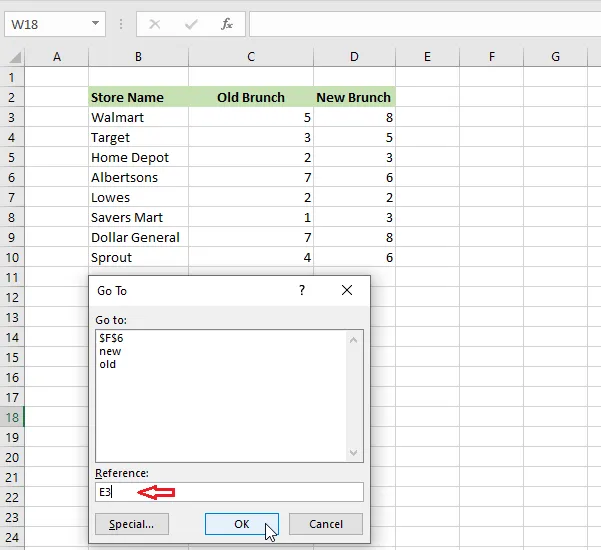The image size is (601, 550).
Task: Select row 2 header
Action: pyautogui.click(x=11, y=97)
